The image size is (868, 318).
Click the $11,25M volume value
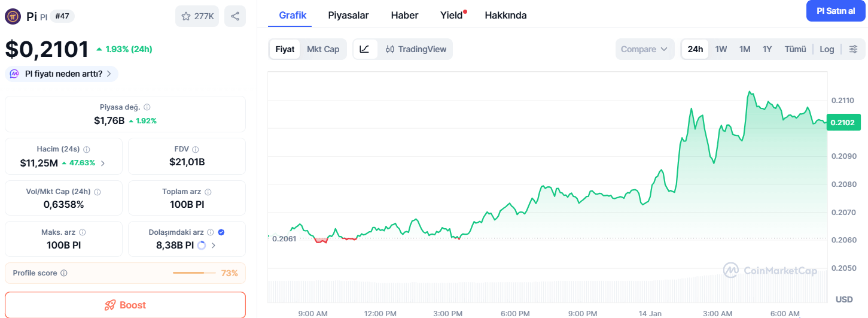(39, 163)
